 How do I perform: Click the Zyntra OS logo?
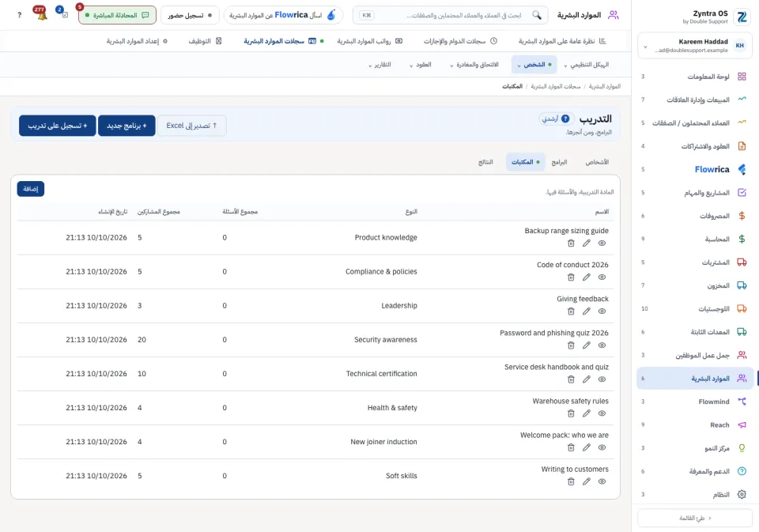tap(742, 17)
